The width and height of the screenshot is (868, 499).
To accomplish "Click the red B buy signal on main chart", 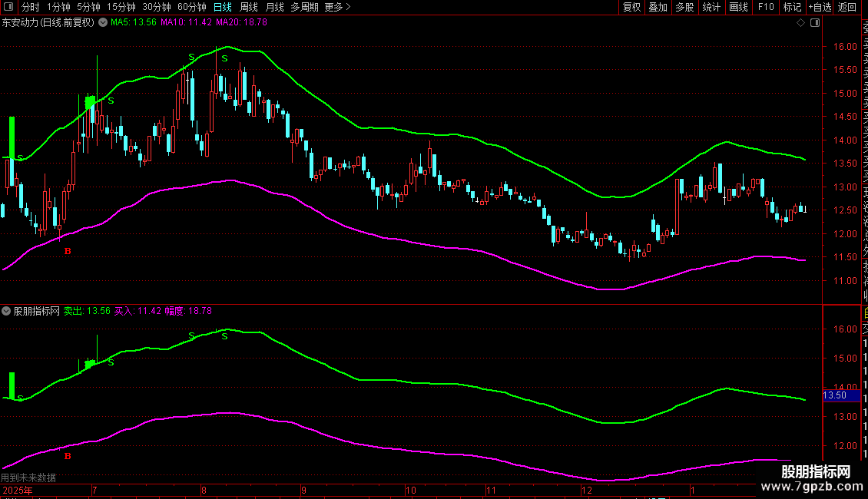I will (68, 251).
